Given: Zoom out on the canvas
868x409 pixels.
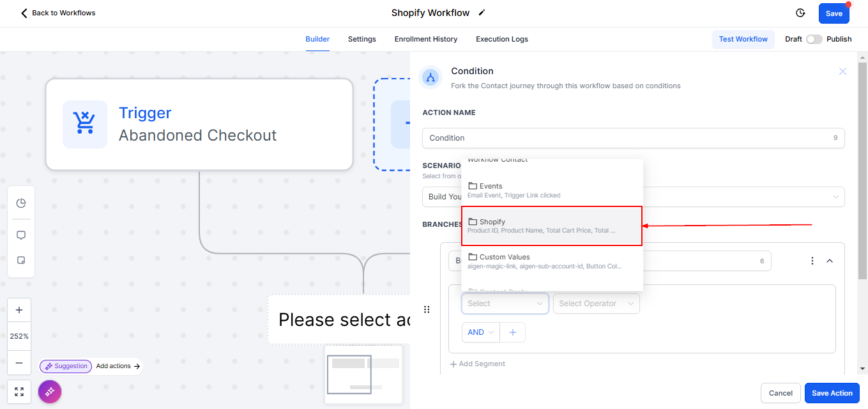Looking at the screenshot, I should [x=19, y=363].
